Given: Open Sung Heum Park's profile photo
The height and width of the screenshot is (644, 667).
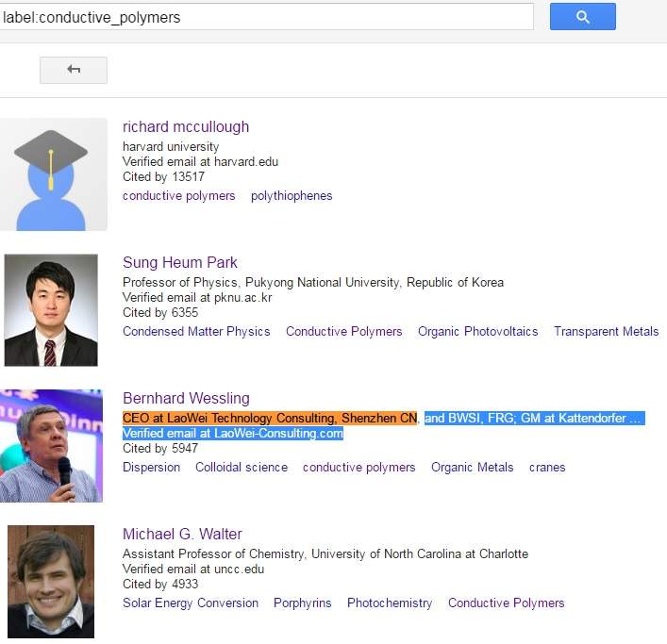Looking at the screenshot, I should coord(51,309).
